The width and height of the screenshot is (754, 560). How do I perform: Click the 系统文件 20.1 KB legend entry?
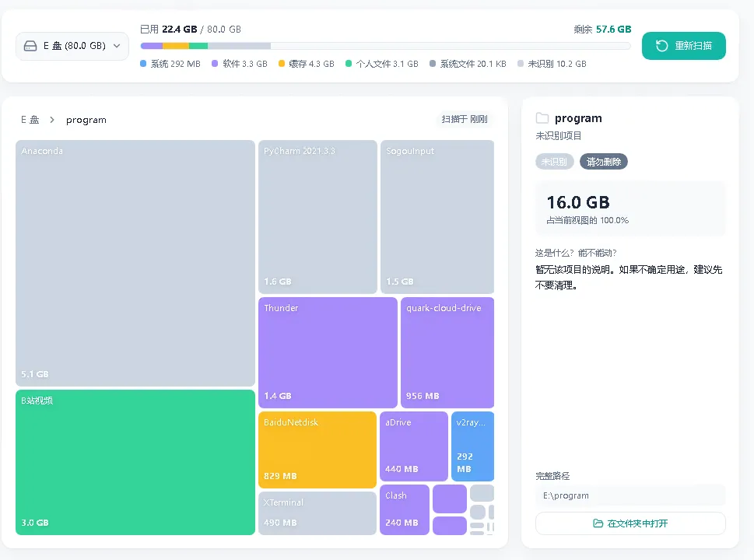tap(468, 64)
